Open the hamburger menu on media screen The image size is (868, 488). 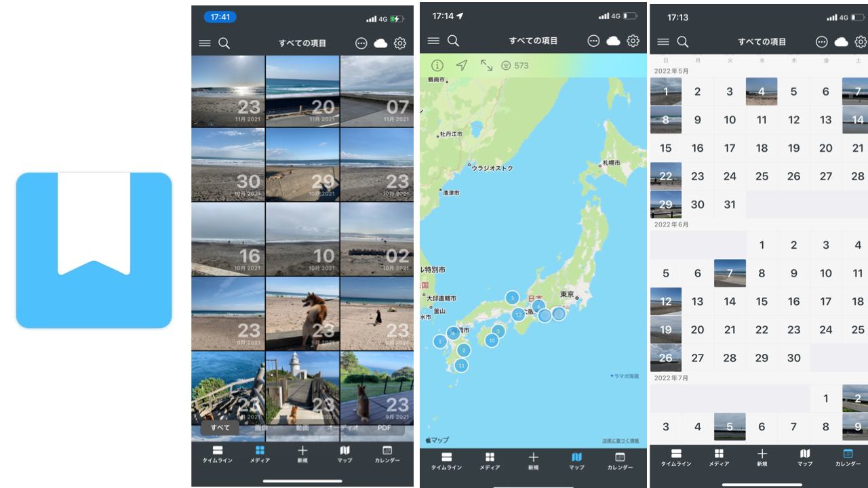[205, 43]
